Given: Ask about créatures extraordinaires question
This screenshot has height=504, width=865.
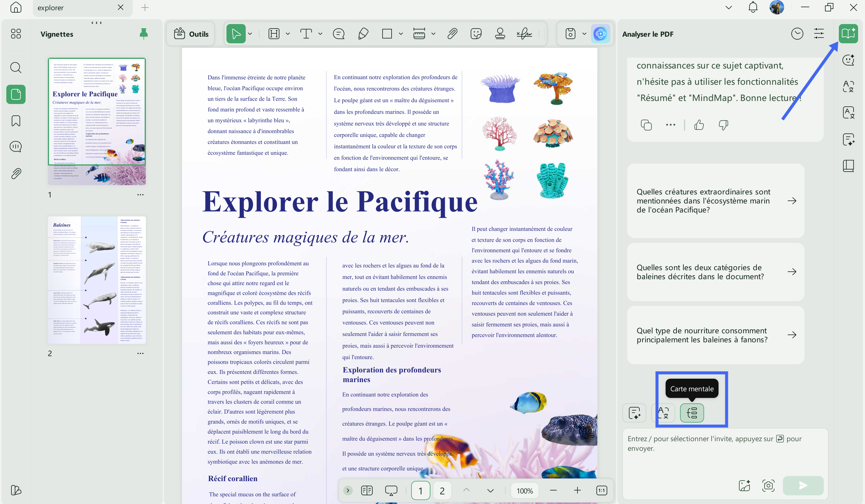Looking at the screenshot, I should coord(715,201).
